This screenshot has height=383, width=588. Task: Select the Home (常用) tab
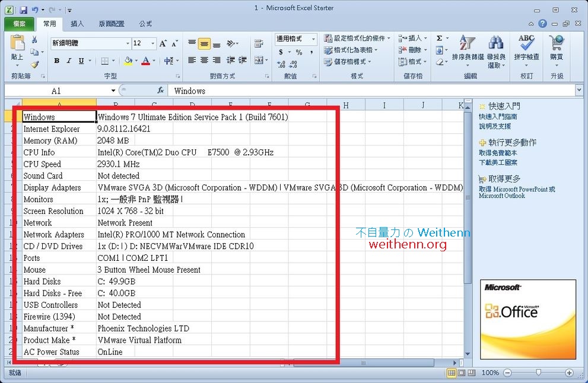click(49, 24)
